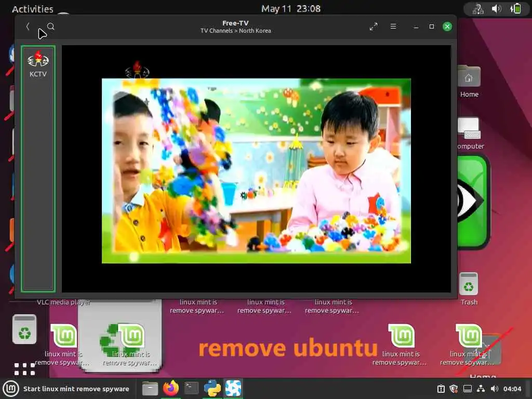The height and width of the screenshot is (399, 532).
Task: Click the display tray icon
Action: (467, 389)
